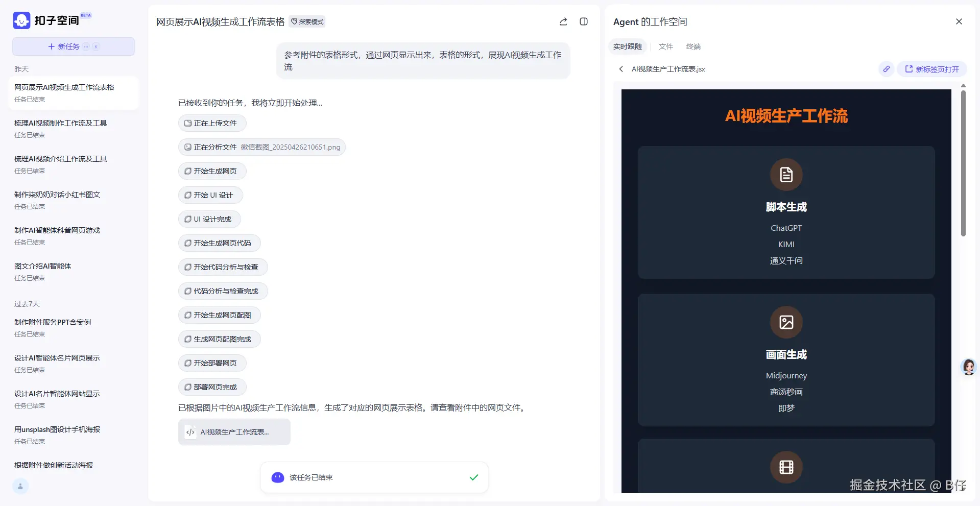Open task 梳理AI视频制作工作流及工具
980x506 pixels.
tap(74, 129)
